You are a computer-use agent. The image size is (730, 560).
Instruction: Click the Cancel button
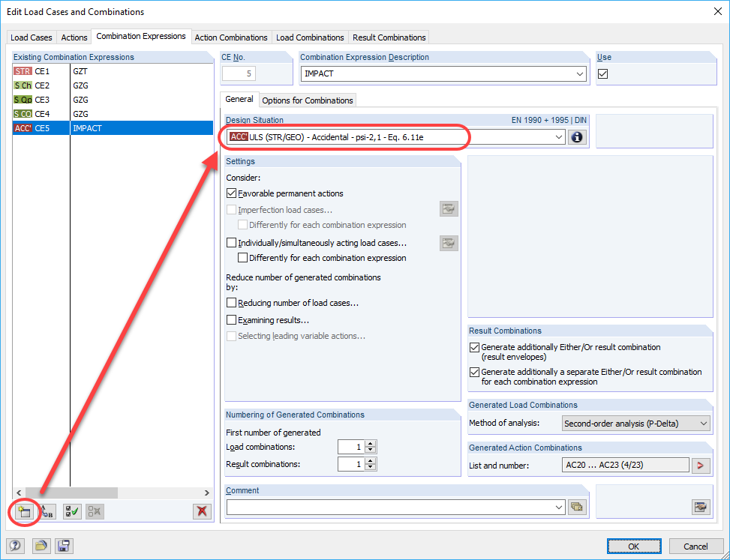tap(695, 546)
